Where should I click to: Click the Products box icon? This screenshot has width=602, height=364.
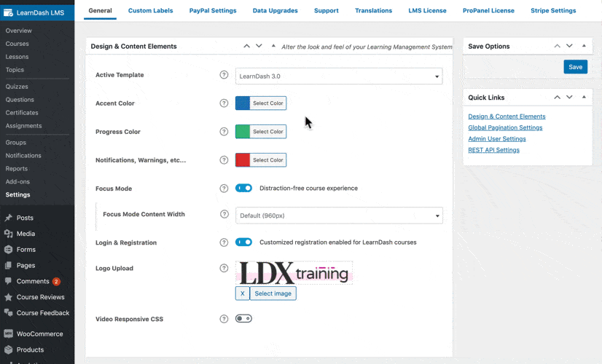[8, 350]
